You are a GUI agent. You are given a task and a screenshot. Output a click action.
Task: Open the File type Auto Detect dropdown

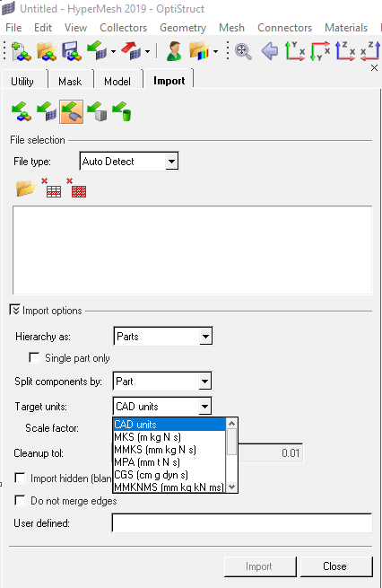point(129,162)
